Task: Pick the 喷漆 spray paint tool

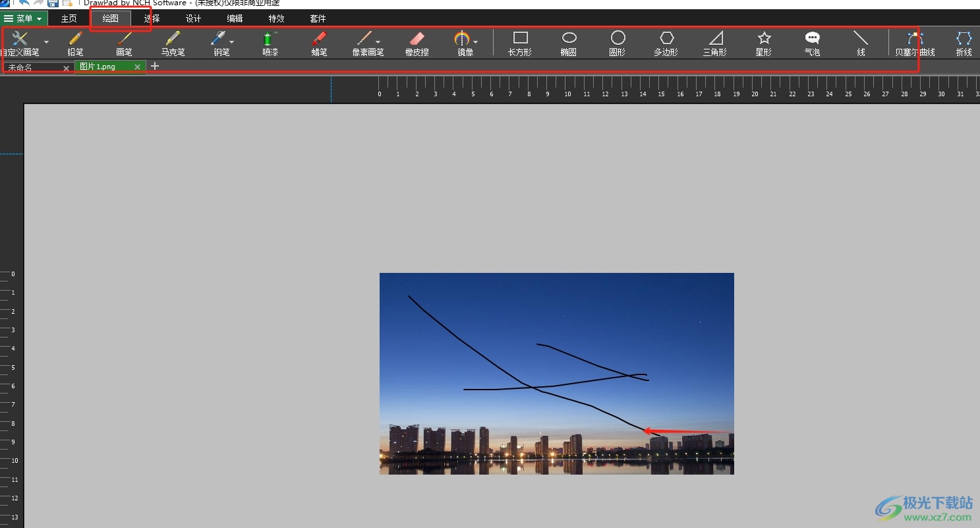Action: coord(270,43)
